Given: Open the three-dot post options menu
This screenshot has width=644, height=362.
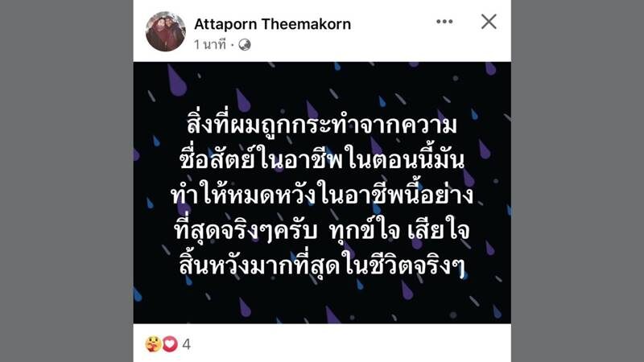Looking at the screenshot, I should click(444, 22).
